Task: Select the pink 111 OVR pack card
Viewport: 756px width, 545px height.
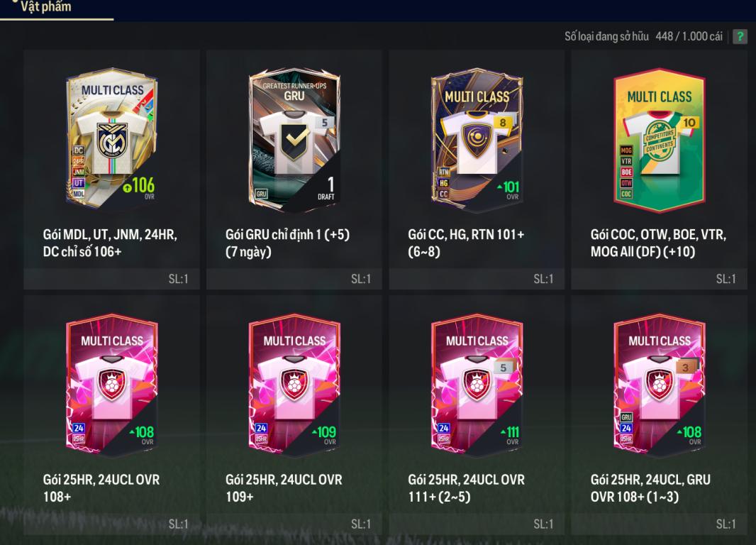Action: coord(477,385)
